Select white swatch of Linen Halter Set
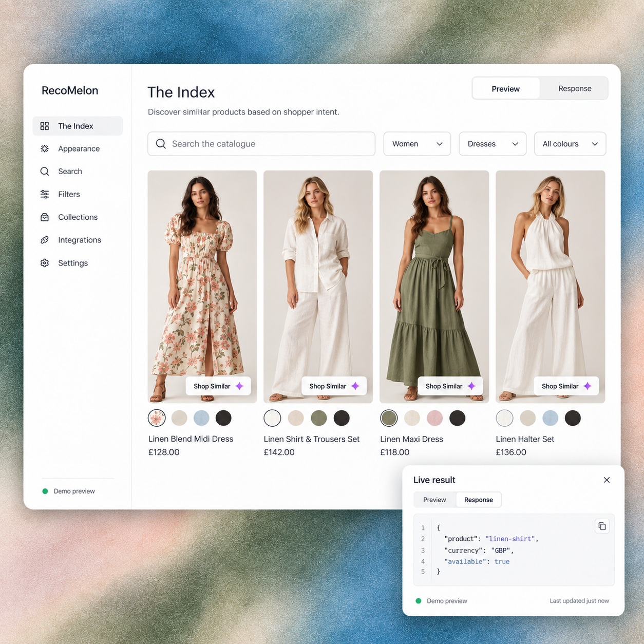Screen dimensions: 644x644 pos(505,418)
